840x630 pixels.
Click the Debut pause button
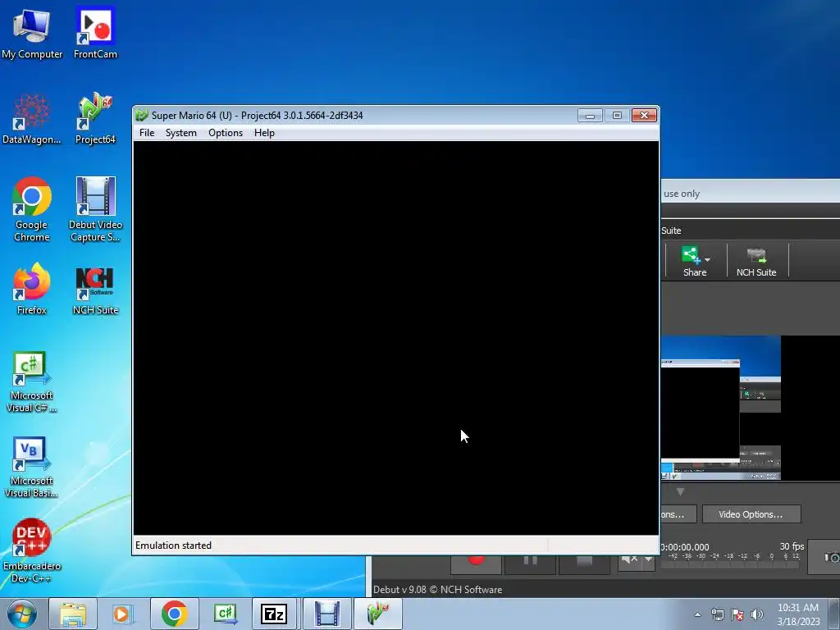(x=531, y=564)
